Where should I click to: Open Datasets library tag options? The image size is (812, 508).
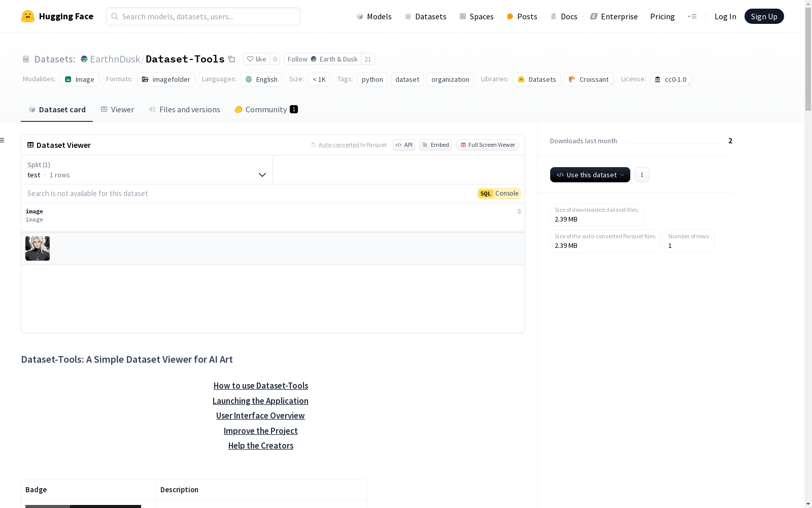(537, 79)
